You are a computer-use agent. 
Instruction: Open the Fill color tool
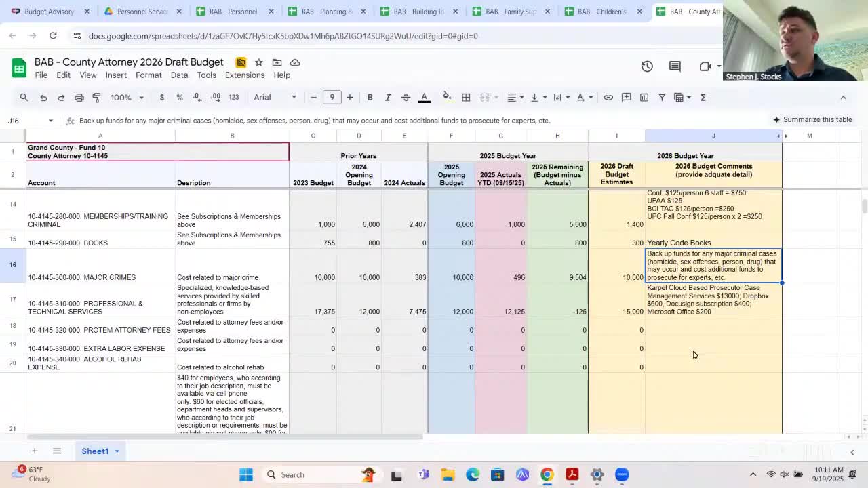click(448, 97)
